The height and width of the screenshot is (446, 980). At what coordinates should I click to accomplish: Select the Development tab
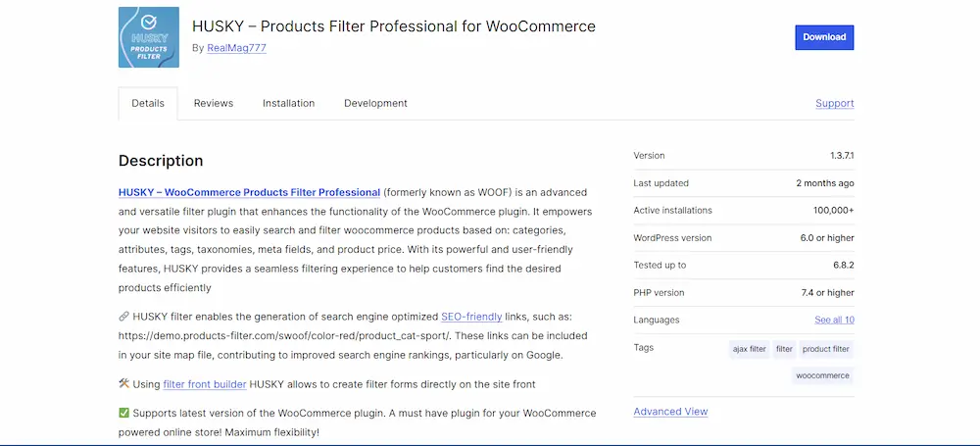(x=375, y=103)
